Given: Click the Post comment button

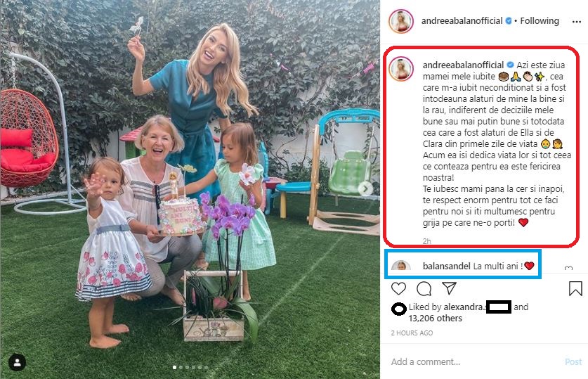Looking at the screenshot, I should click(x=573, y=361).
